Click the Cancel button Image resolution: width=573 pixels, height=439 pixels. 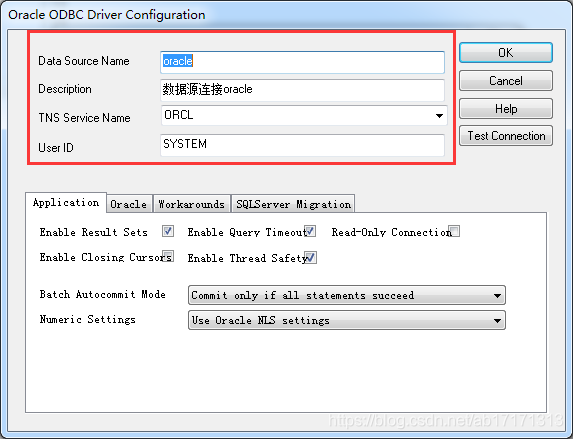point(505,80)
